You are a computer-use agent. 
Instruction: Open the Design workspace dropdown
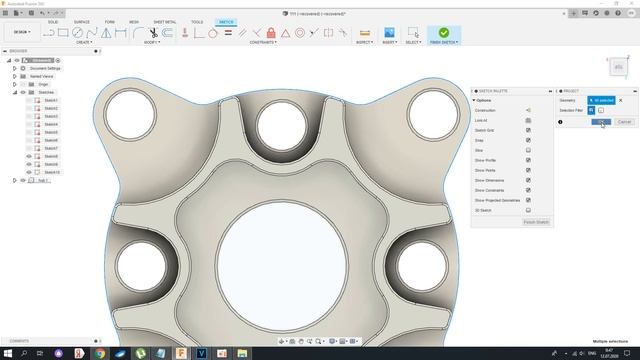(22, 32)
